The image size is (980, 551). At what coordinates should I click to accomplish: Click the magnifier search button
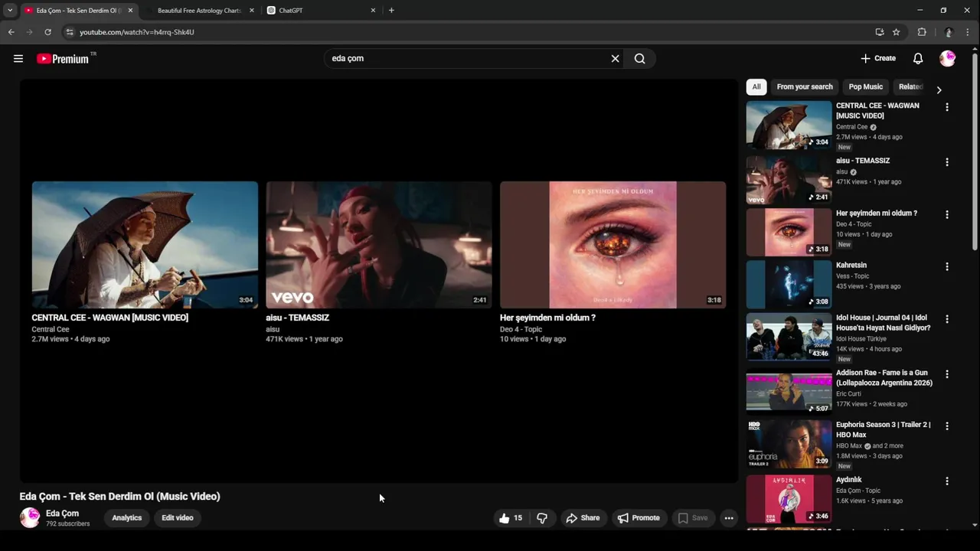tap(640, 58)
